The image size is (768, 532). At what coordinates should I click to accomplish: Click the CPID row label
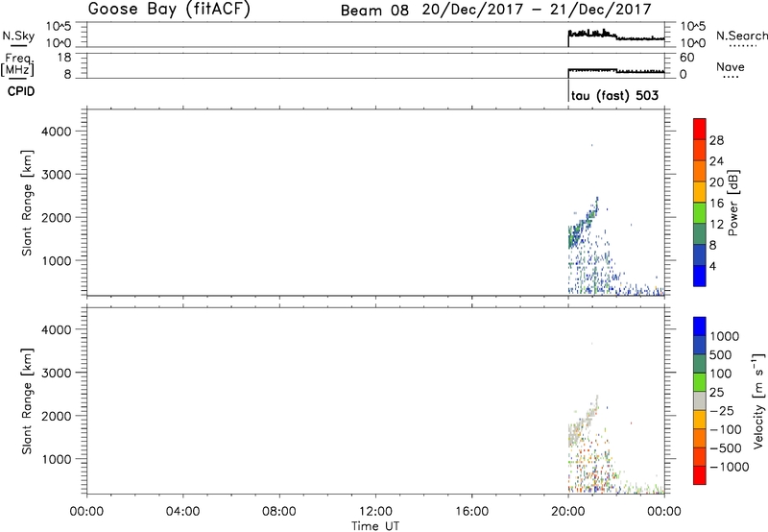click(21, 91)
